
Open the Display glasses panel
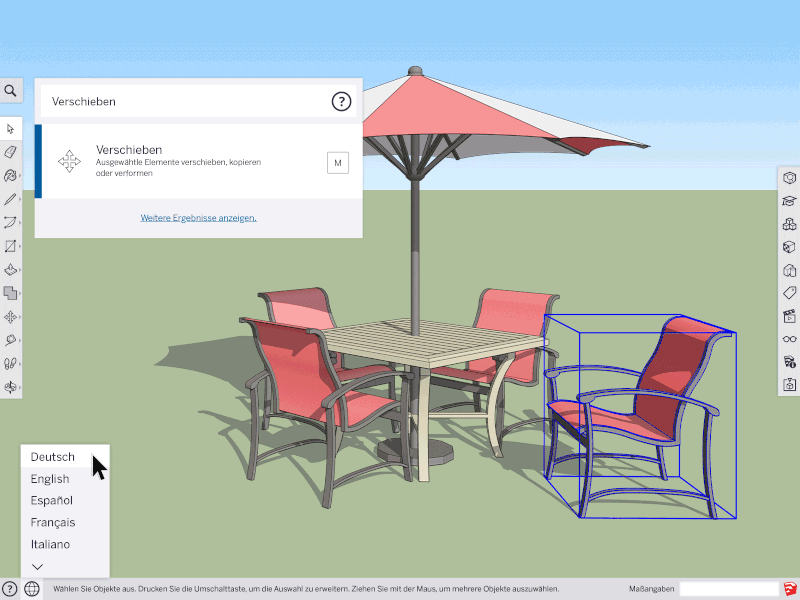click(x=789, y=339)
